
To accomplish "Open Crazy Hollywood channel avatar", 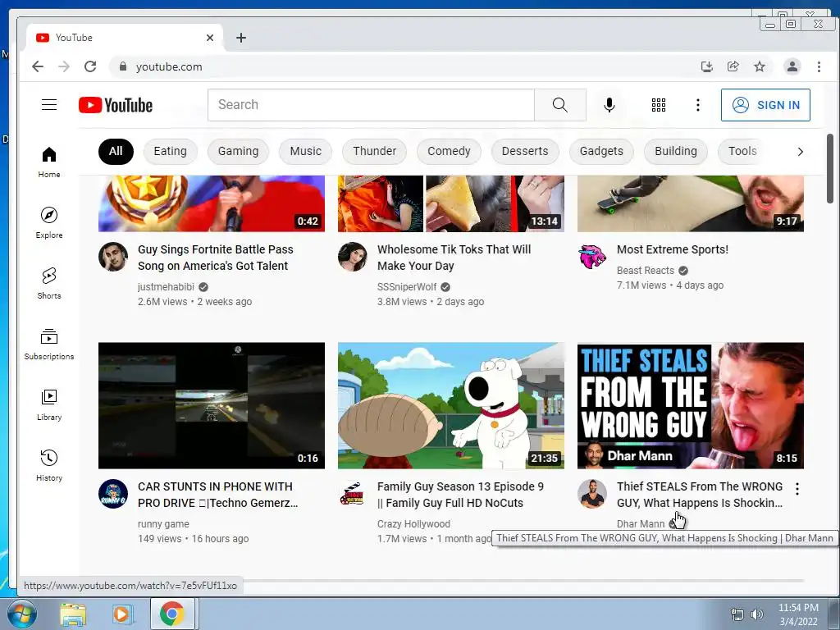I will tap(353, 494).
